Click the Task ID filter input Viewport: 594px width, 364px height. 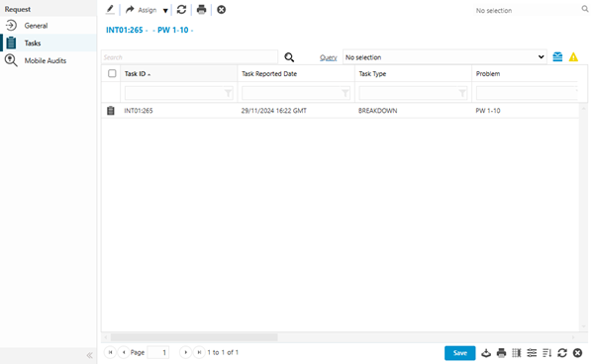(x=179, y=93)
